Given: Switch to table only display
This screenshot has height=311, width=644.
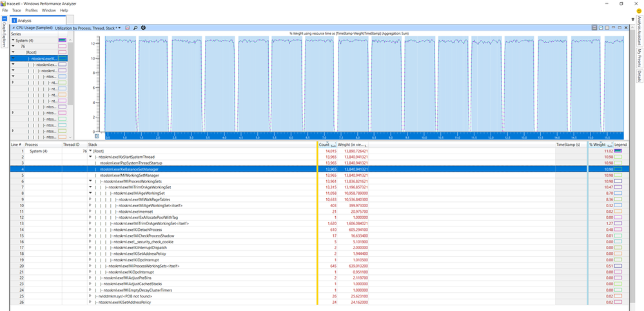Looking at the screenshot, I should [x=607, y=28].
